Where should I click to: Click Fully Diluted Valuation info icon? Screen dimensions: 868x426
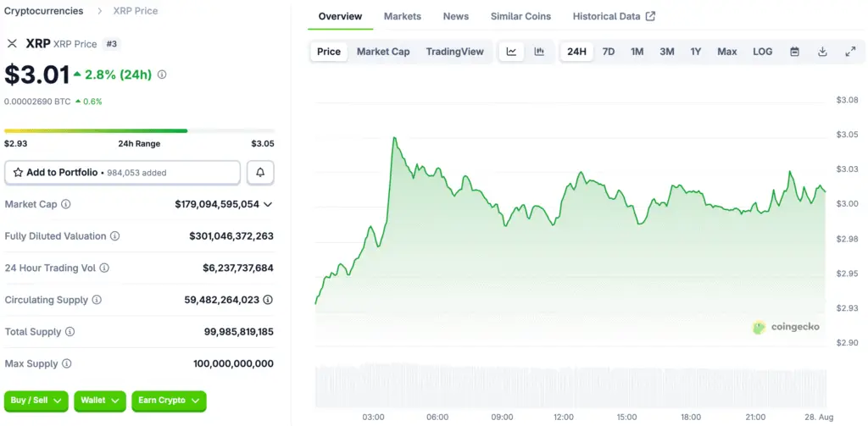pos(114,236)
